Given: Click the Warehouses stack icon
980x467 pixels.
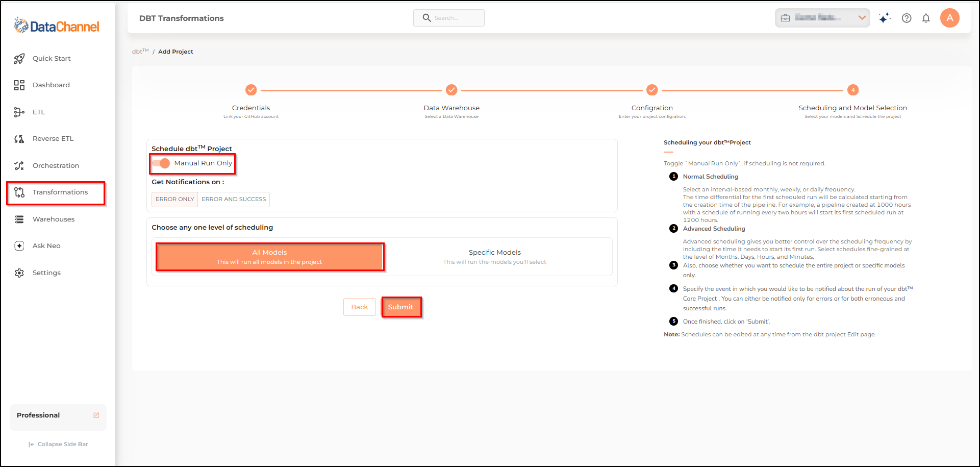Looking at the screenshot, I should (x=19, y=219).
